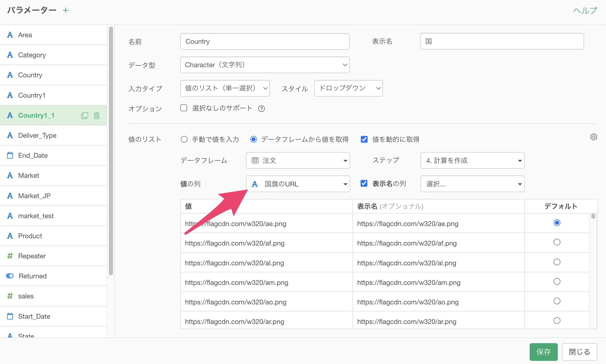Open the value list settings gear
This screenshot has width=606, height=364.
tap(593, 137)
